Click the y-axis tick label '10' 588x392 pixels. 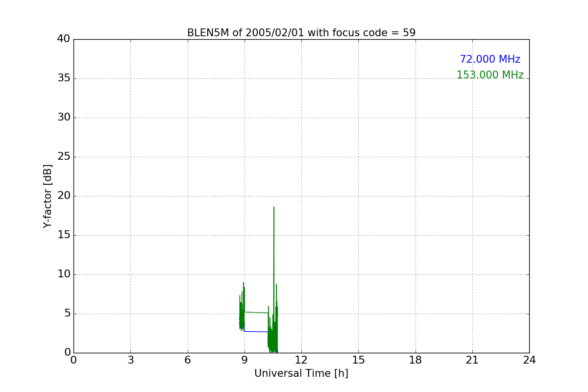(x=64, y=274)
